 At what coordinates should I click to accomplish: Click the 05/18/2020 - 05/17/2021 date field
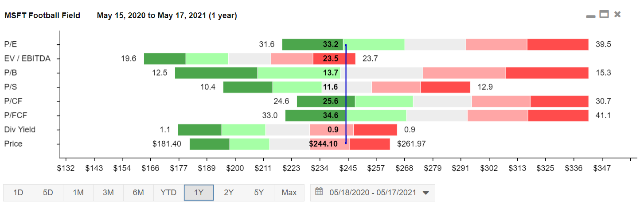373,193
